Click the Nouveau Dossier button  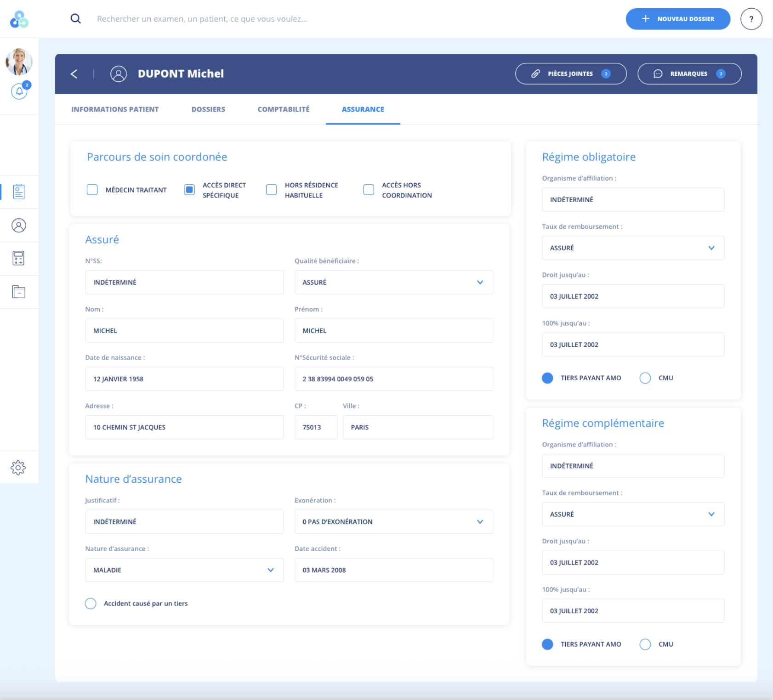677,19
